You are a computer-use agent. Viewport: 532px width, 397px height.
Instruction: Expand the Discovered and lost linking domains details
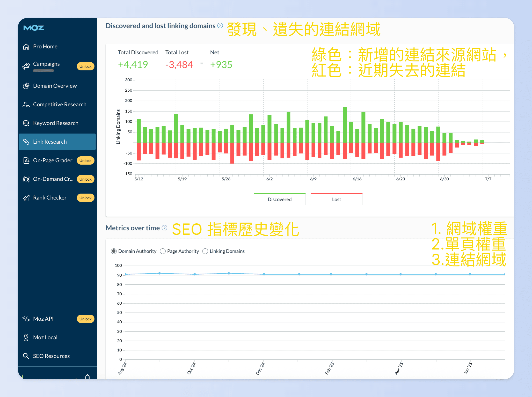click(220, 26)
